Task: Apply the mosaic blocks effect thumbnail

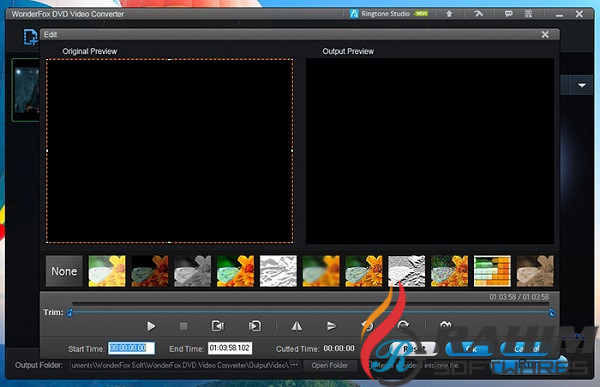Action: (492, 271)
